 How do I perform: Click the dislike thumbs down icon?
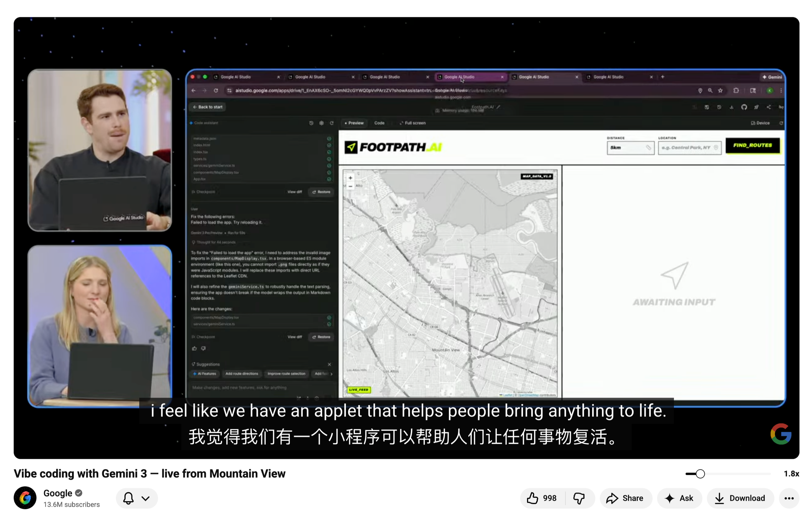coord(579,498)
